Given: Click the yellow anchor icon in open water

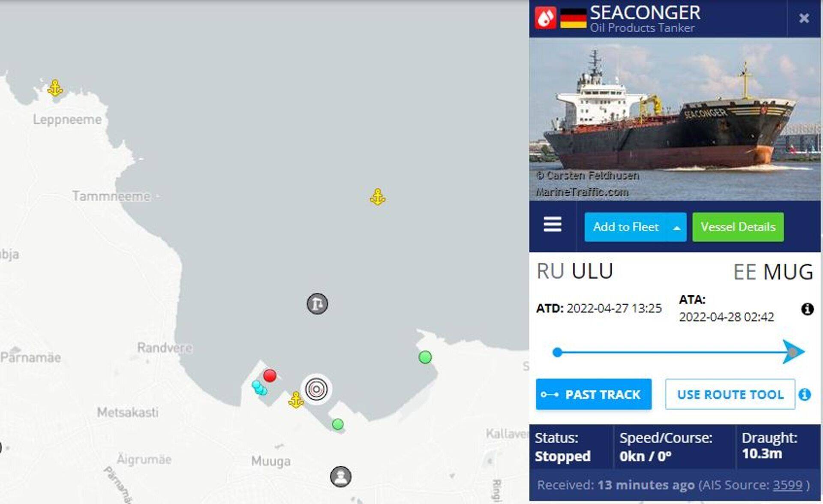Looking at the screenshot, I should (x=378, y=197).
